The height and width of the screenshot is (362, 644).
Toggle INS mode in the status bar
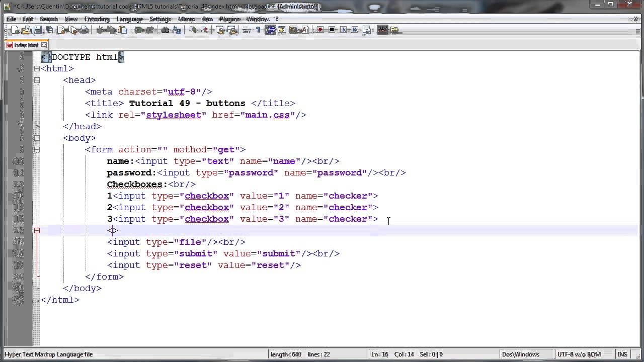pos(622,354)
